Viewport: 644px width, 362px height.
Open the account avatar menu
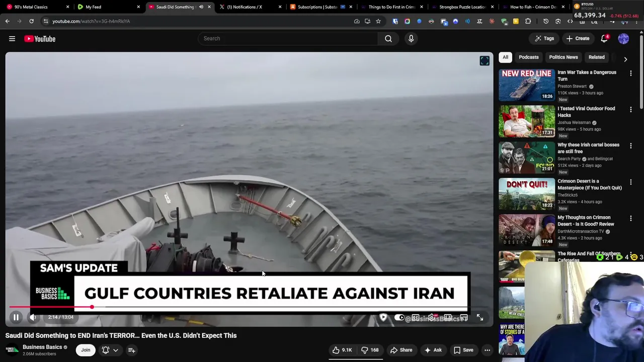623,39
